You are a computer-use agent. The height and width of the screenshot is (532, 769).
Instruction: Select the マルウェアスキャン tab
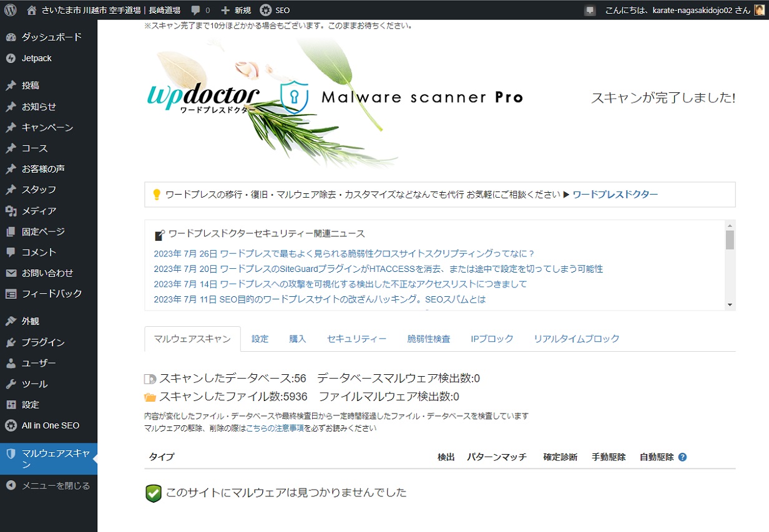pyautogui.click(x=192, y=339)
